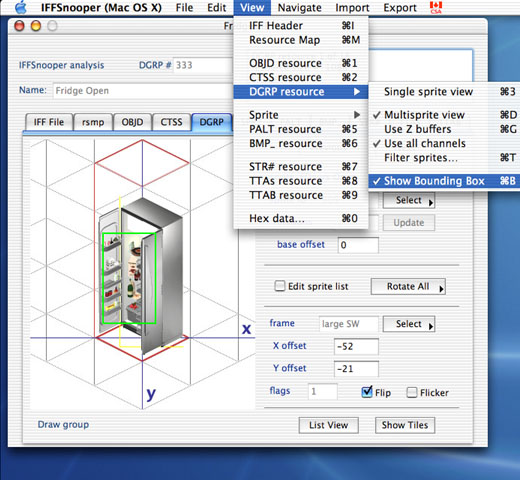
Task: Click the Draw group label
Action: (63, 425)
